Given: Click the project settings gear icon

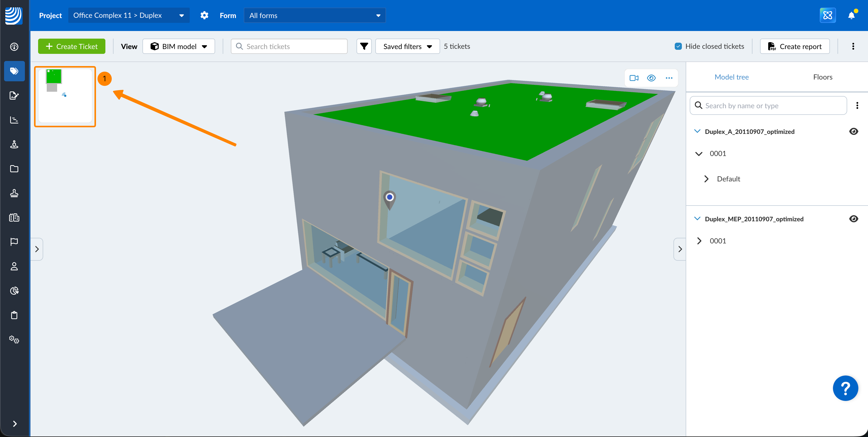Looking at the screenshot, I should coord(204,15).
